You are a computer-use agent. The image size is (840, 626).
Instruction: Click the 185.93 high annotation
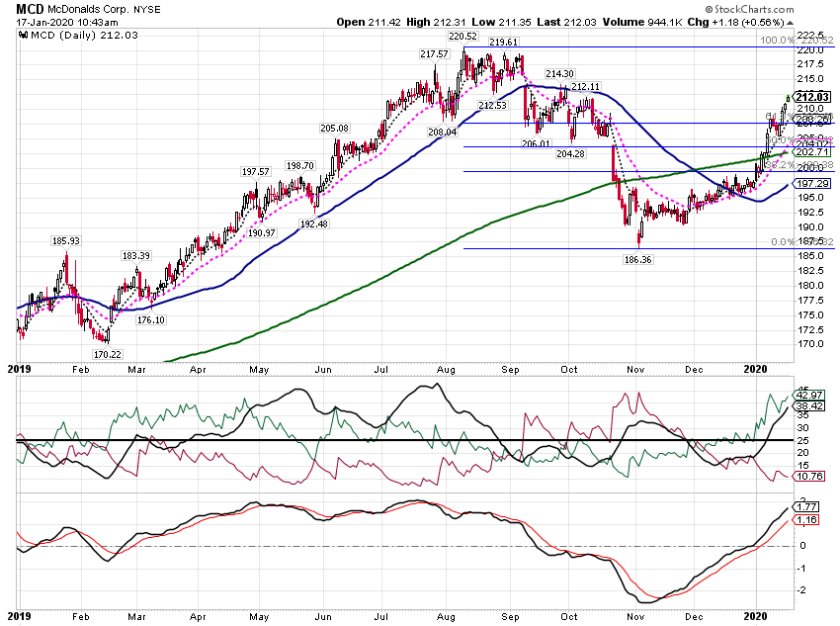pyautogui.click(x=66, y=241)
